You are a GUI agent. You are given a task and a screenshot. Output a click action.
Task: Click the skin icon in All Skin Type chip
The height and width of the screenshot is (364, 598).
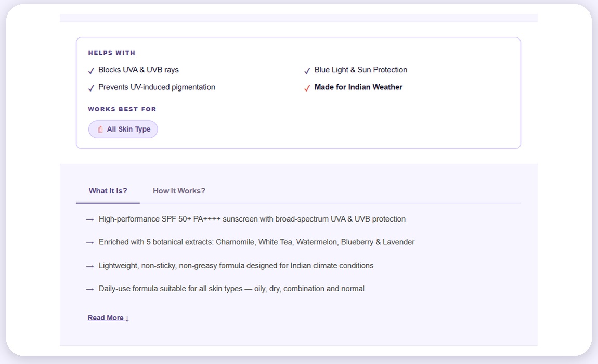(100, 129)
